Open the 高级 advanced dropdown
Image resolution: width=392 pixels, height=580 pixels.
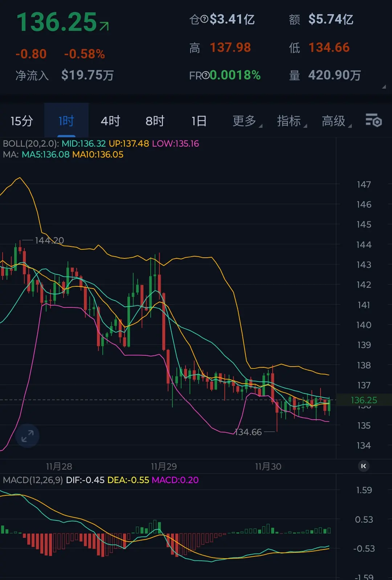[x=336, y=121]
